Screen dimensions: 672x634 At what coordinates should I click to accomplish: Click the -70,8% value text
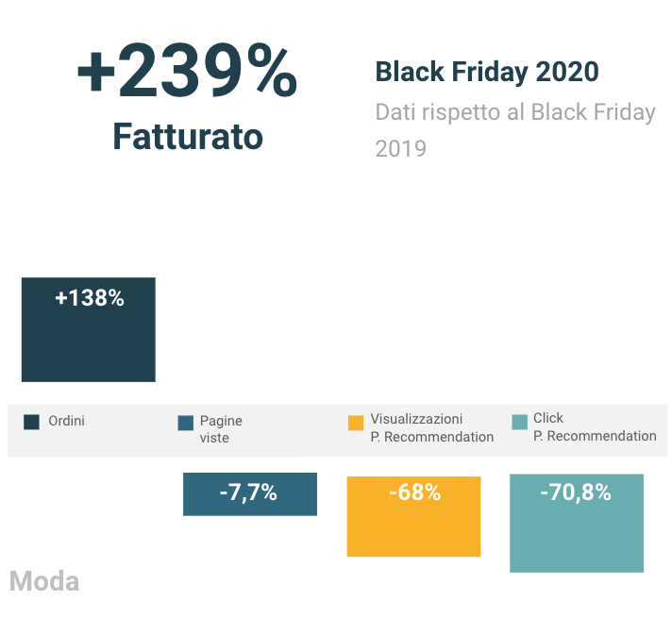coord(576,492)
